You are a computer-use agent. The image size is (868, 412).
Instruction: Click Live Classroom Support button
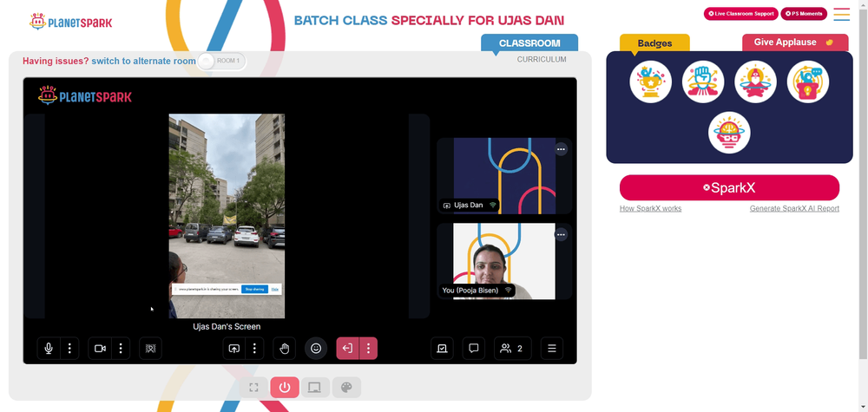tap(741, 14)
